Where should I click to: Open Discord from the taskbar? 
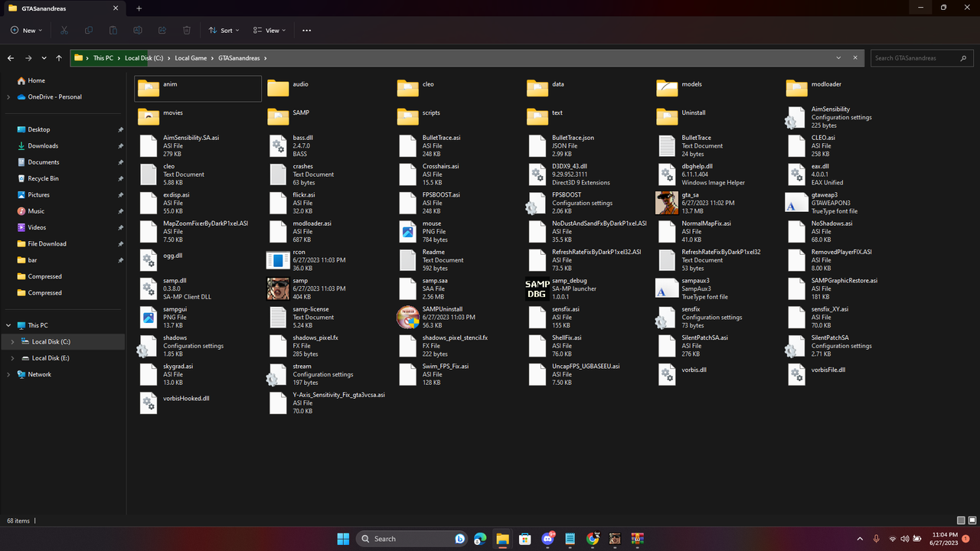point(548,539)
